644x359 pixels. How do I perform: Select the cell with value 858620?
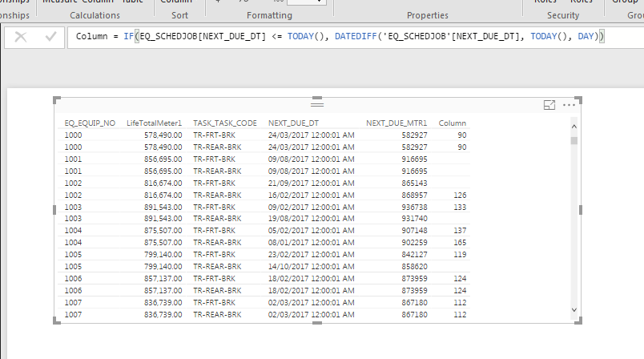[x=414, y=267]
